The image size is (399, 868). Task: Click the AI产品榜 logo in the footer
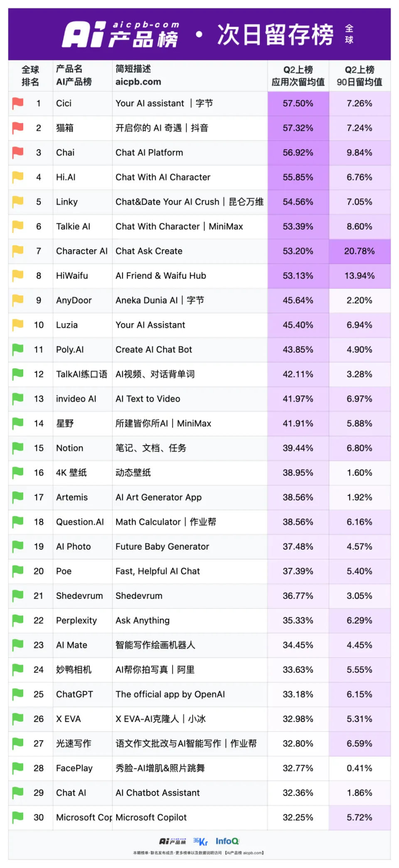[172, 841]
